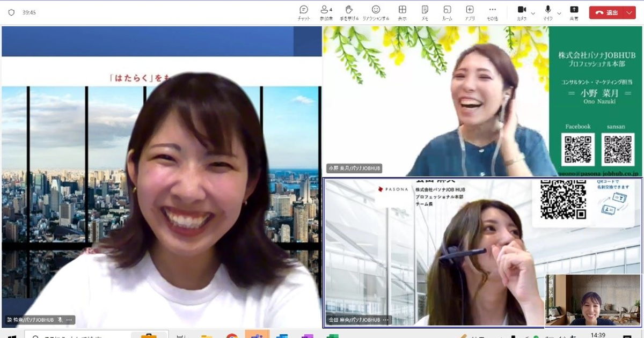Open the 表示 view options
644x338 pixels.
point(402,13)
